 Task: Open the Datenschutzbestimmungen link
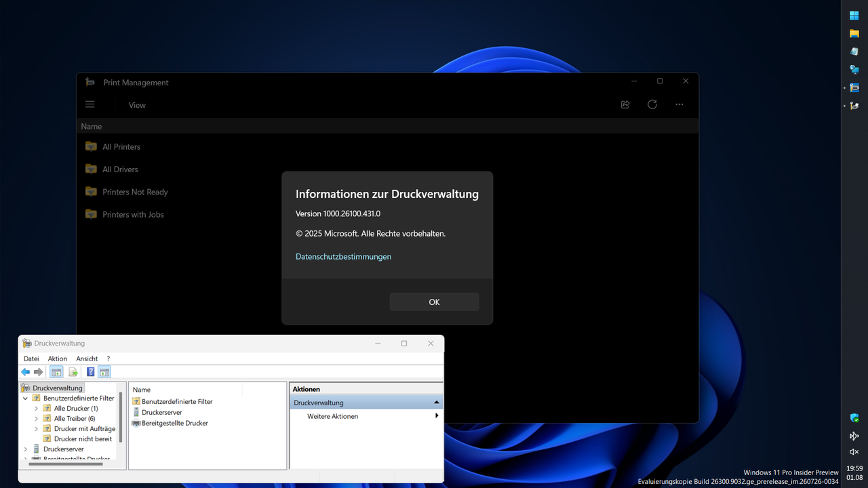click(x=343, y=256)
